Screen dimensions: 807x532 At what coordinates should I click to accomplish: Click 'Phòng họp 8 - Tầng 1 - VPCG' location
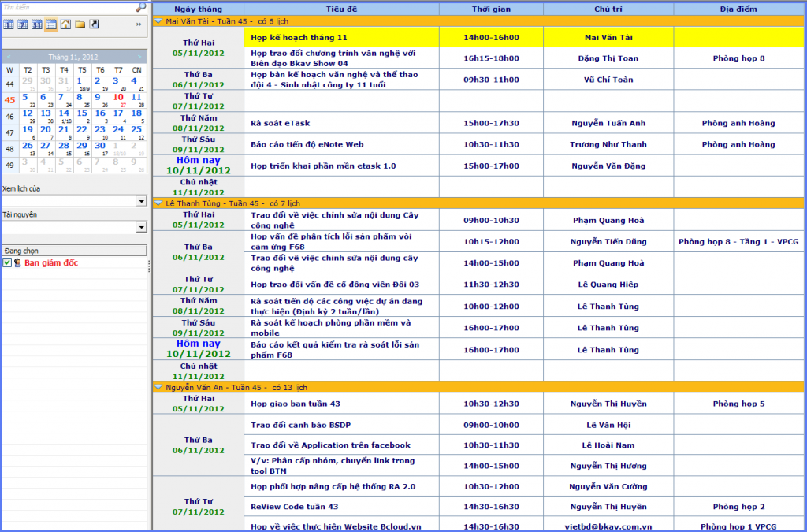[738, 242]
